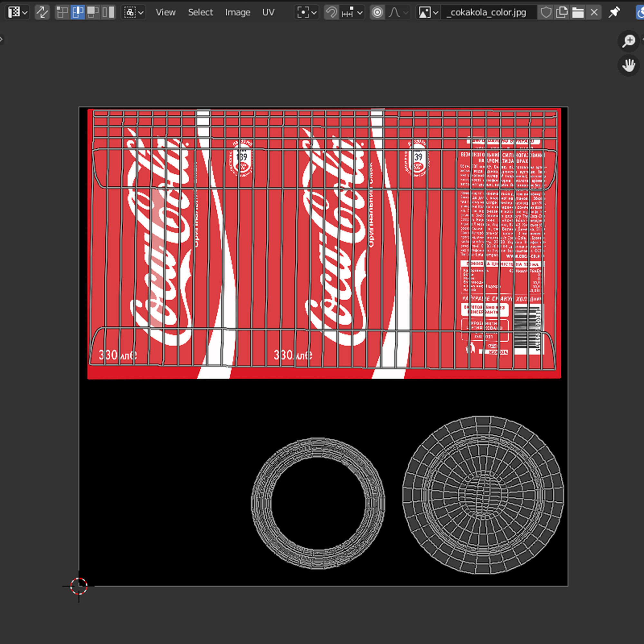Click the 2D cursor at the origin
Screen dimensions: 644x644
click(x=79, y=586)
